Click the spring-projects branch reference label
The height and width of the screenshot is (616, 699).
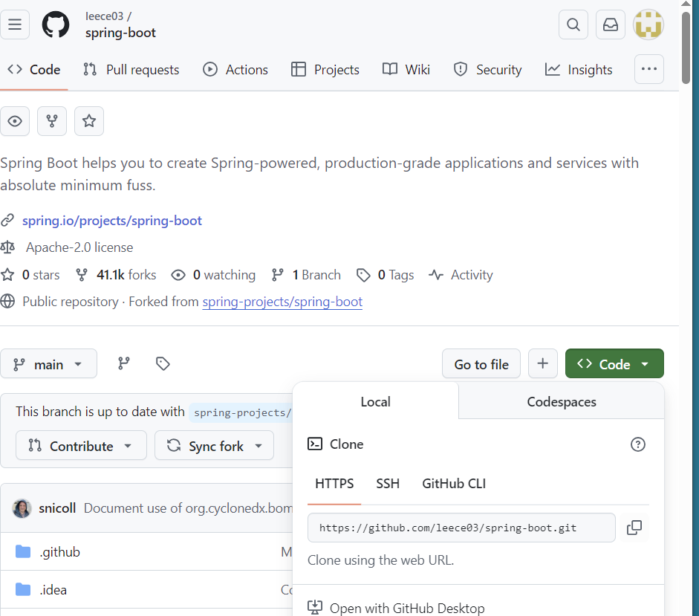241,412
